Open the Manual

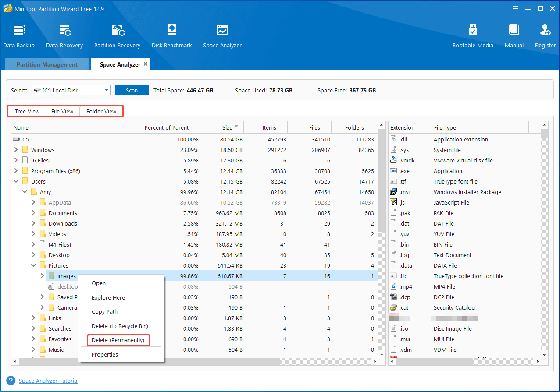pyautogui.click(x=514, y=35)
